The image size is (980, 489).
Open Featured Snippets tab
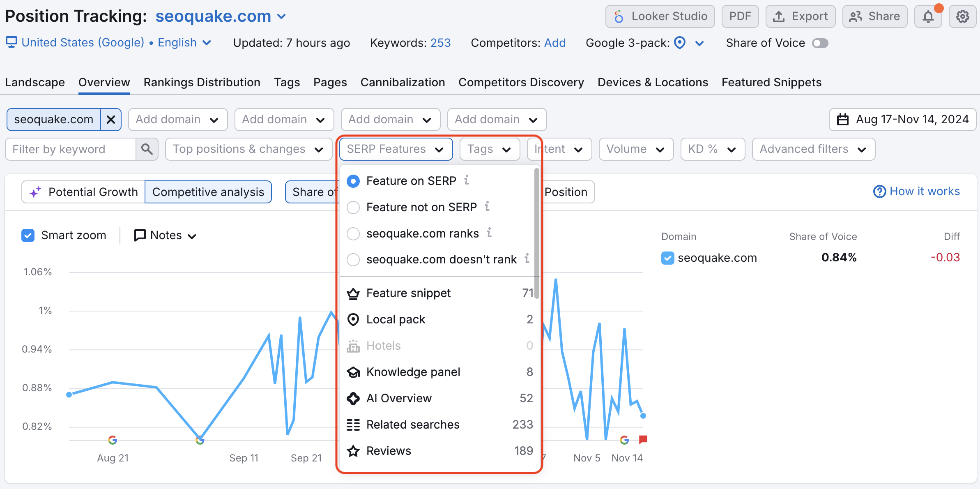(771, 82)
